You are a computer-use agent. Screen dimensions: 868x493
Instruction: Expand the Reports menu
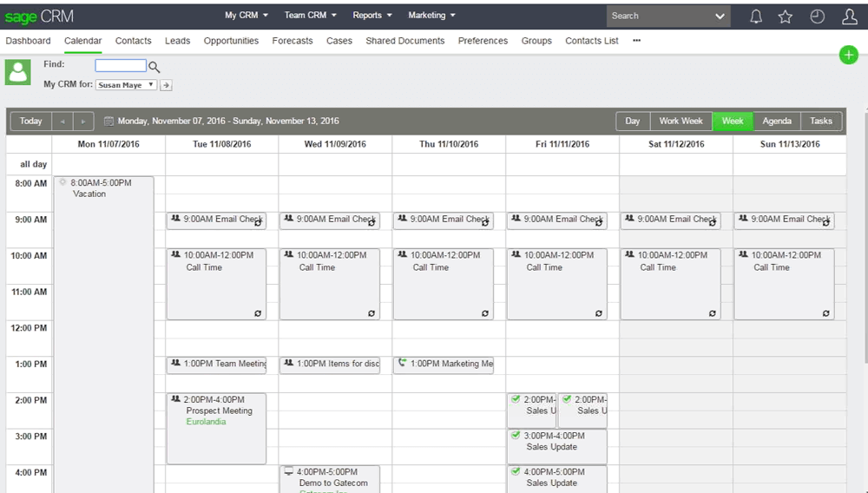tap(372, 16)
